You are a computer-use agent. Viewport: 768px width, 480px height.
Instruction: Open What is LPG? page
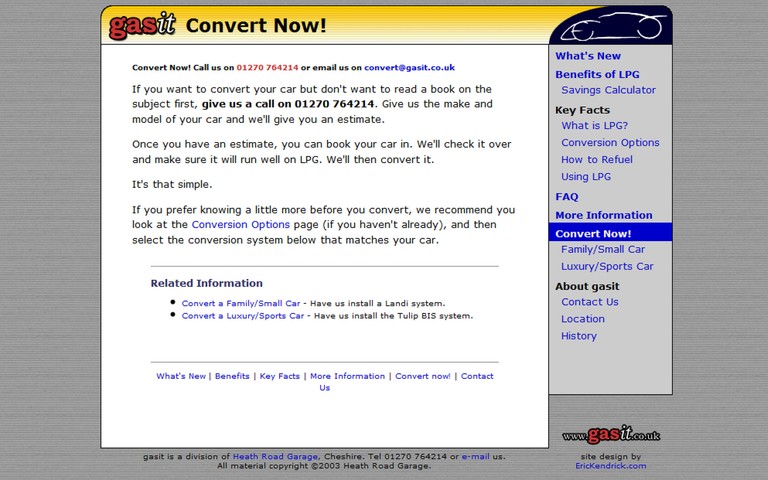click(x=594, y=125)
